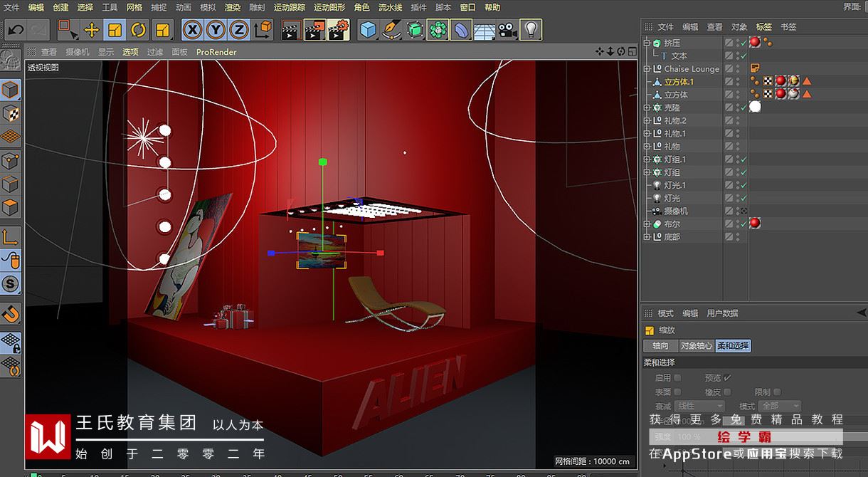
Task: Toggle the 橡皮 checkbox
Action: coord(727,392)
